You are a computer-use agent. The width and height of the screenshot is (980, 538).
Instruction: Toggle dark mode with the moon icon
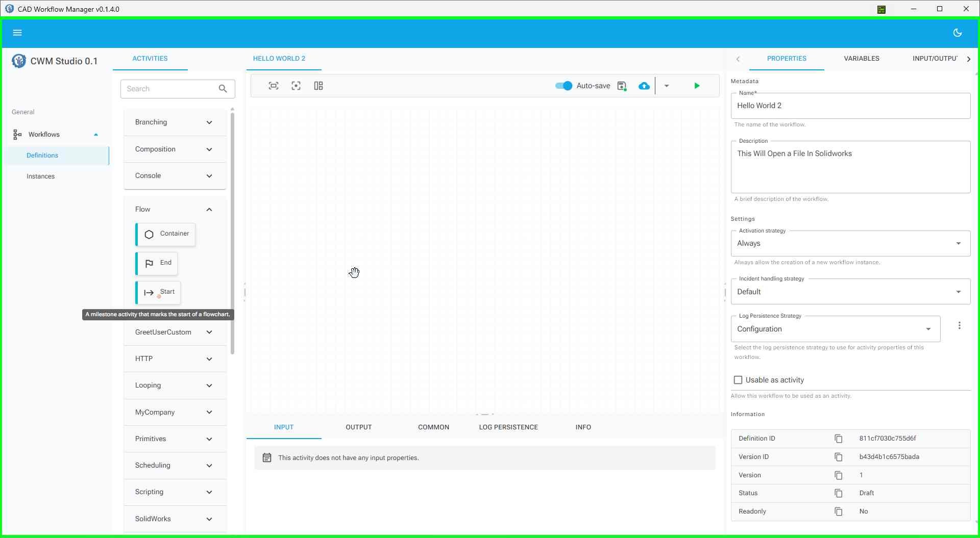pyautogui.click(x=958, y=32)
